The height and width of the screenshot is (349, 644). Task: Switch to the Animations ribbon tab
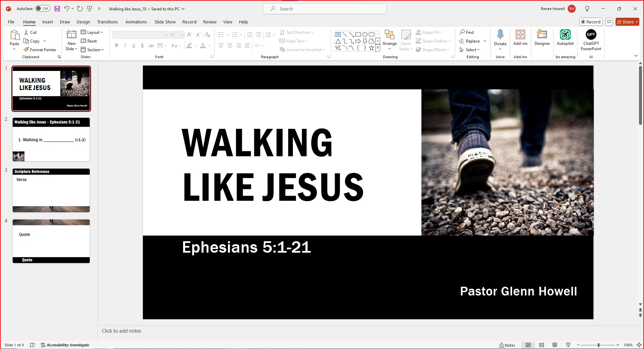(136, 22)
